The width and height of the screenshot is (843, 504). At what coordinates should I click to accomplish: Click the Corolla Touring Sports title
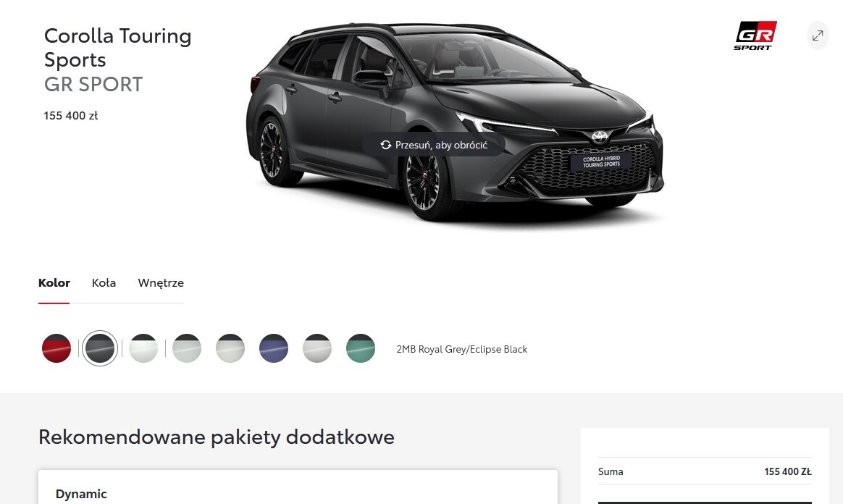pyautogui.click(x=118, y=47)
